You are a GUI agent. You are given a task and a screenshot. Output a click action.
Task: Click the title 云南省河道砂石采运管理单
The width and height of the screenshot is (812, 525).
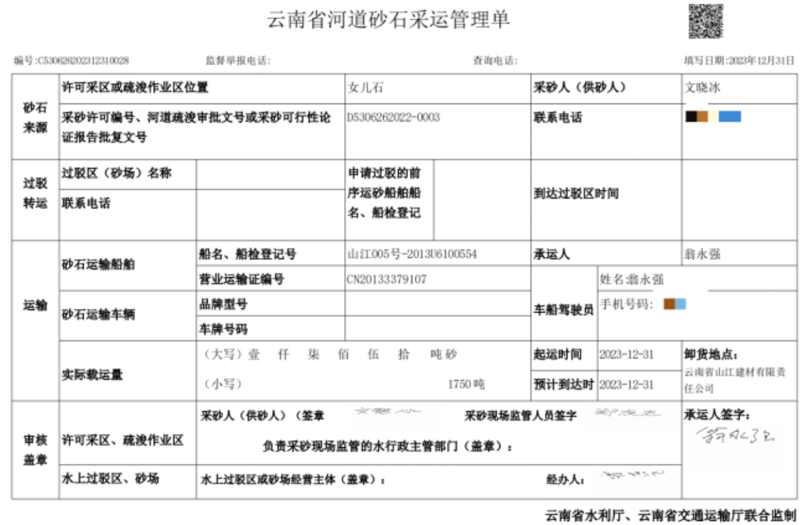pyautogui.click(x=388, y=20)
